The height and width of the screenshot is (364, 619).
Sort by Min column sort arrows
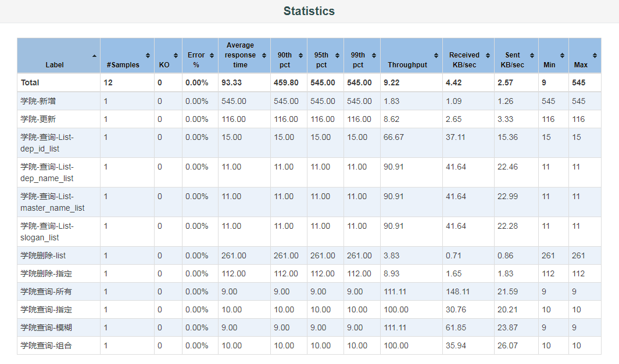click(562, 56)
